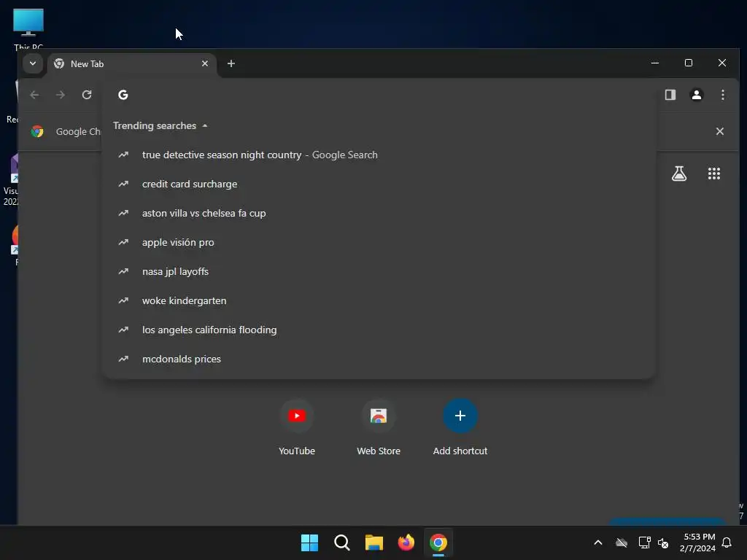Select los angeles california flooding suggestion
The height and width of the screenshot is (560, 747).
pos(379,330)
